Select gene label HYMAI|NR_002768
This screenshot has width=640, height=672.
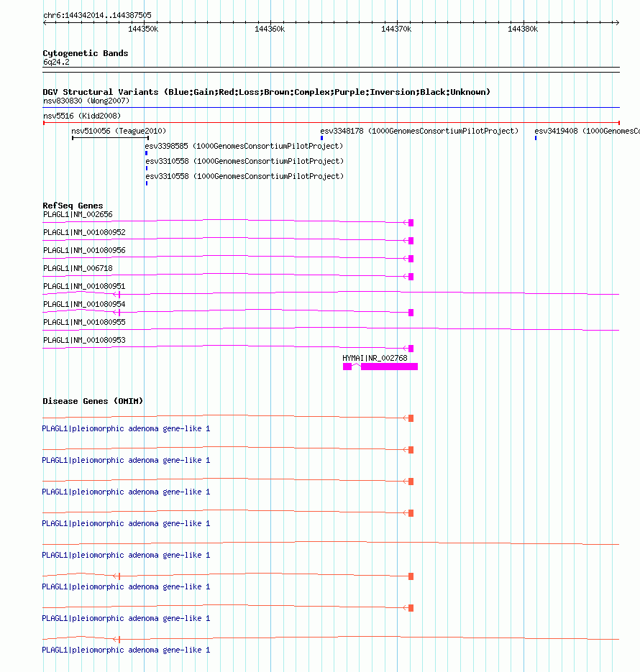[375, 359]
